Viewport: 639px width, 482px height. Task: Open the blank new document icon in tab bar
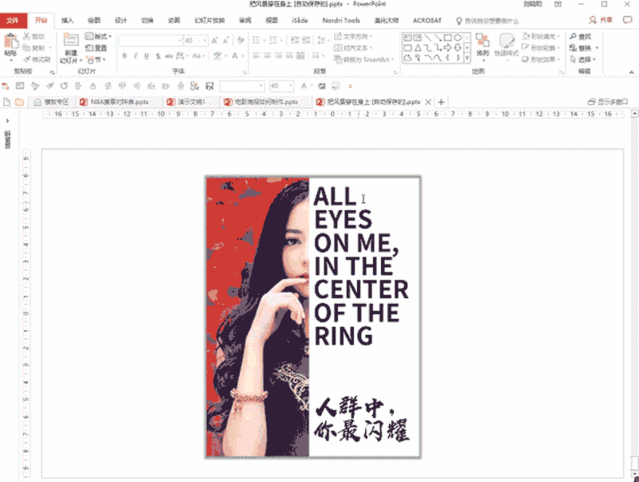pos(7,102)
